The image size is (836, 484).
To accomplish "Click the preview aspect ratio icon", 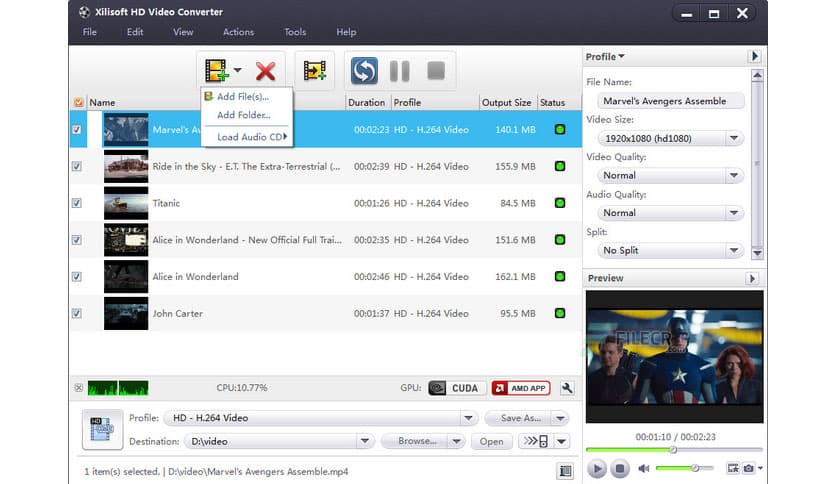I will (x=733, y=468).
